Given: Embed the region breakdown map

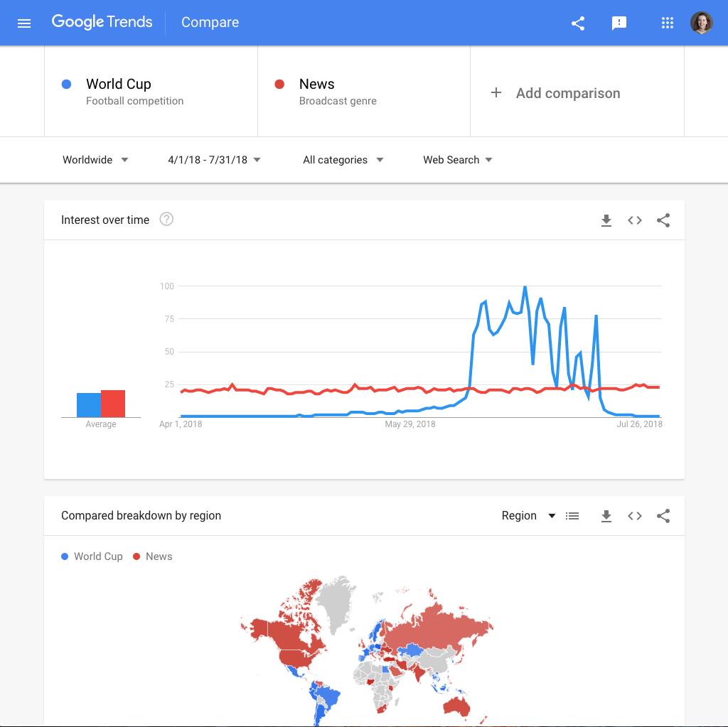Looking at the screenshot, I should pyautogui.click(x=635, y=516).
